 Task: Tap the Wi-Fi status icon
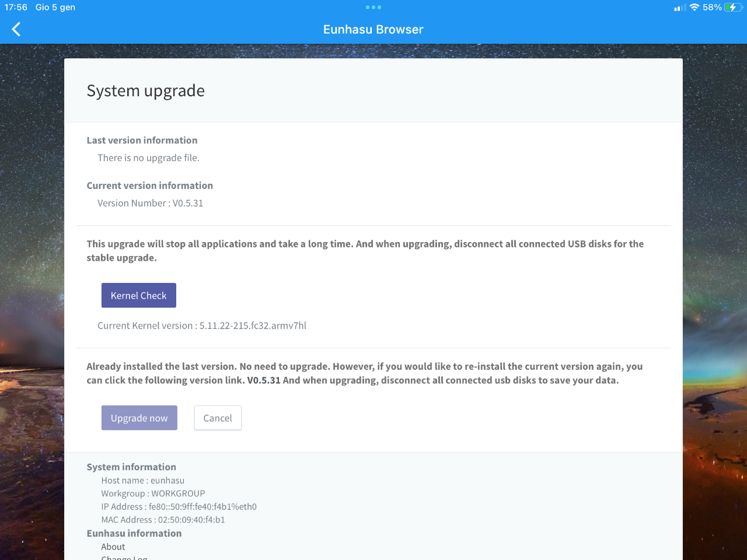(694, 8)
